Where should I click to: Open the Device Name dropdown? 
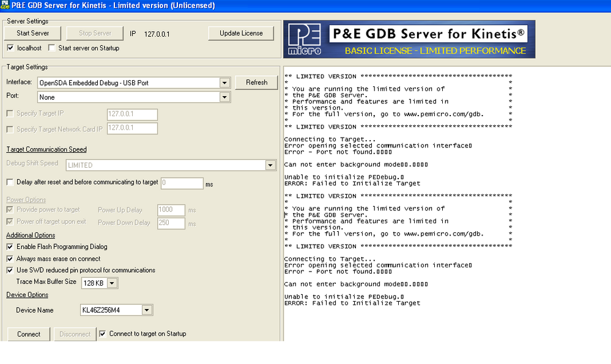click(x=147, y=310)
